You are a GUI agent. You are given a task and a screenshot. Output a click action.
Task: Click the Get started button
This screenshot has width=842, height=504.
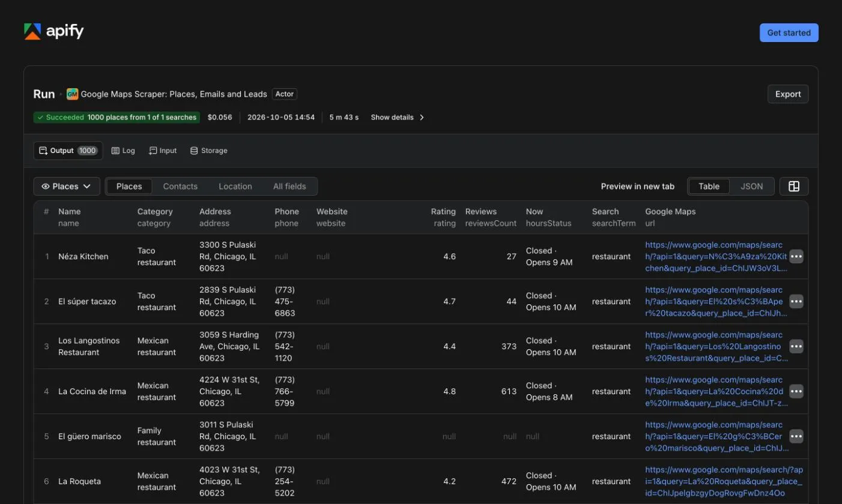pyautogui.click(x=789, y=33)
